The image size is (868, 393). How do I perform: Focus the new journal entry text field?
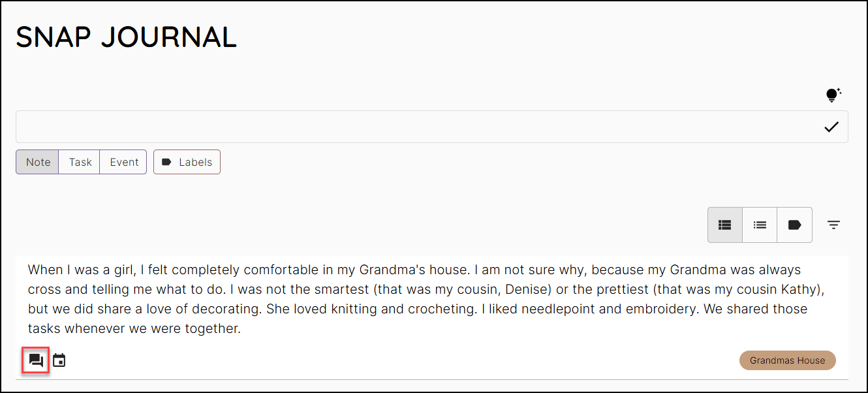click(432, 127)
